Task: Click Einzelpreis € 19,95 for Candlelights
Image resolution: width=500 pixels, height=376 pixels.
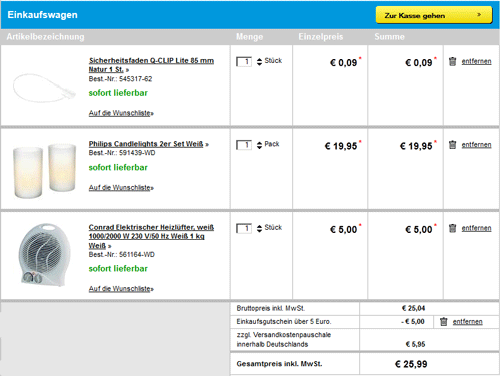Action: (x=341, y=146)
